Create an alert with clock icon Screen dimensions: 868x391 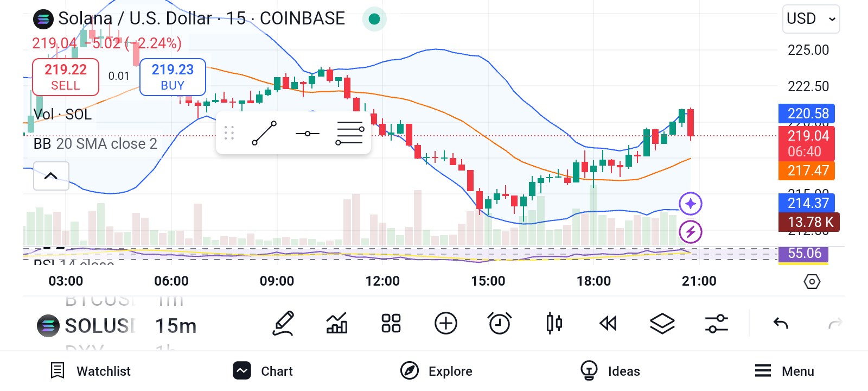(x=500, y=324)
